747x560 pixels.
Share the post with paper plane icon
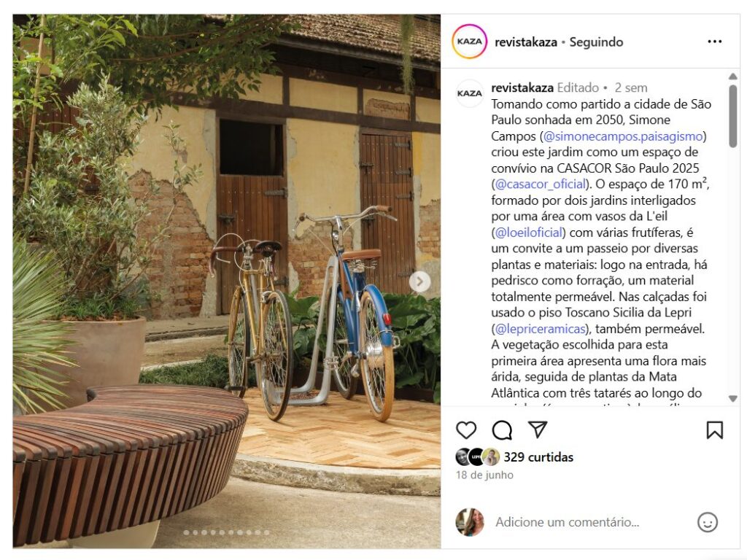[538, 429]
